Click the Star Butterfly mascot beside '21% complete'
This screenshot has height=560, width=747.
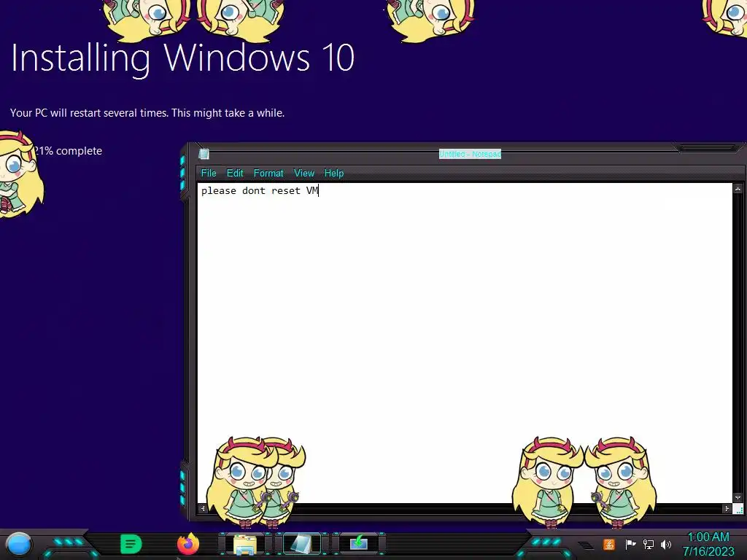point(20,175)
